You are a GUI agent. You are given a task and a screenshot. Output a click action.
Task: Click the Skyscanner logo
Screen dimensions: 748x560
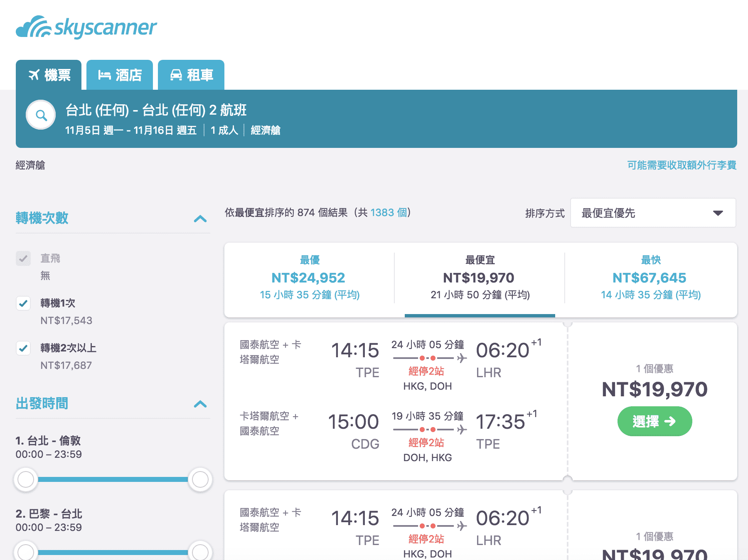pyautogui.click(x=86, y=27)
